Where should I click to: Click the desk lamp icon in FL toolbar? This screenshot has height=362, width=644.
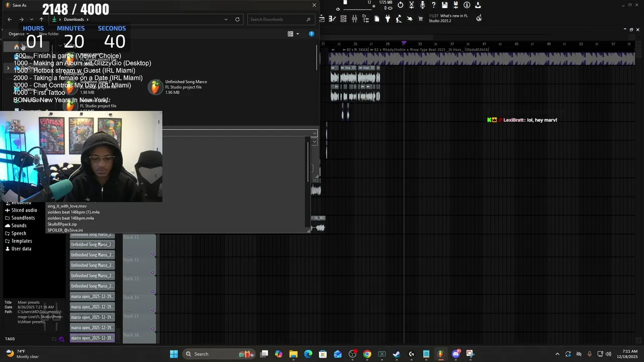click(x=398, y=19)
